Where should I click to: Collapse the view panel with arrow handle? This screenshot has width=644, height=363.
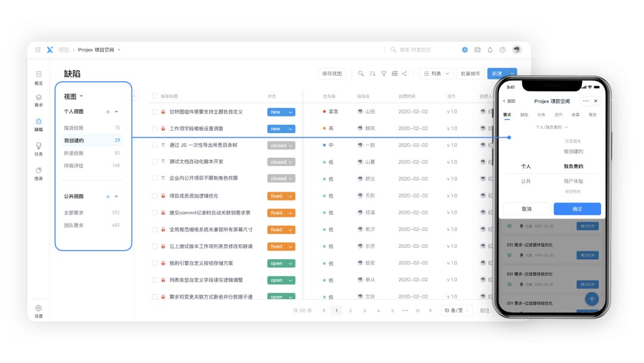[x=134, y=96]
